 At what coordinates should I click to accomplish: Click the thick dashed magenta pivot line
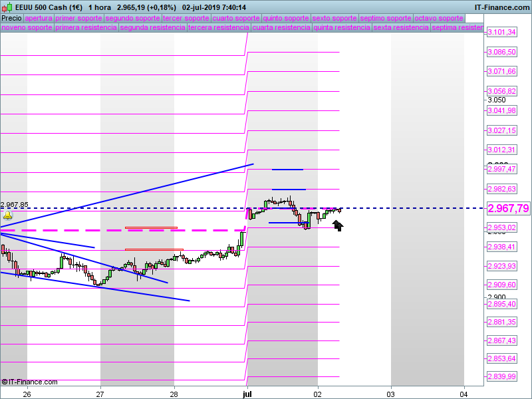(x=122, y=230)
